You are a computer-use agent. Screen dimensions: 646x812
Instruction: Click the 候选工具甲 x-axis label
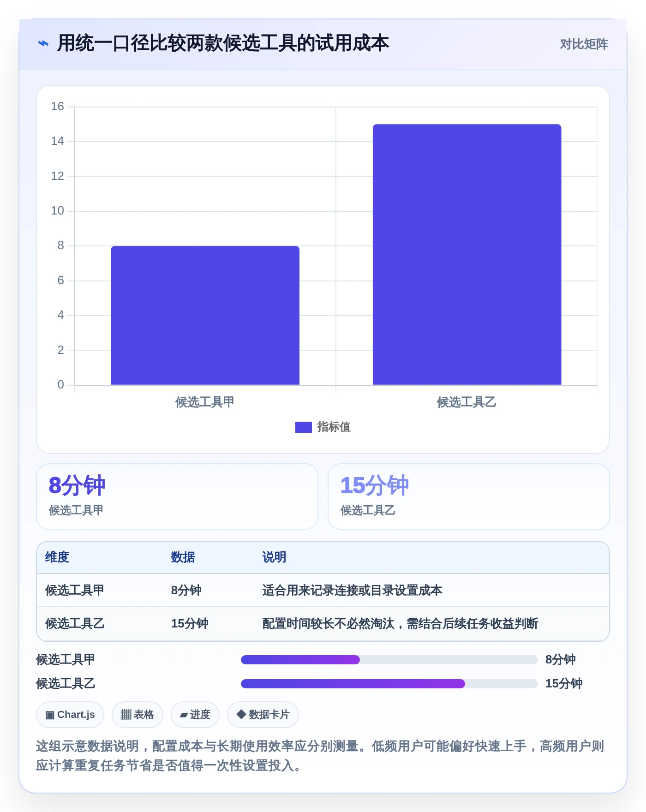click(x=204, y=402)
